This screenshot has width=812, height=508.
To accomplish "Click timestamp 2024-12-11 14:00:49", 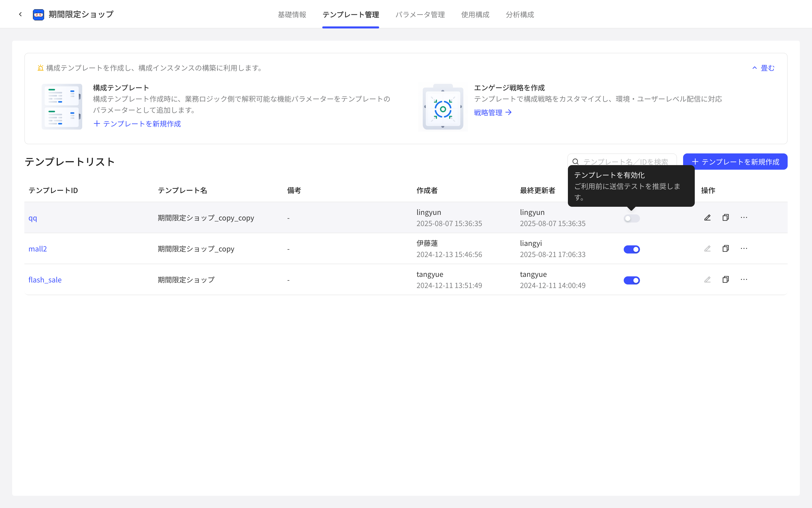I will click(553, 285).
